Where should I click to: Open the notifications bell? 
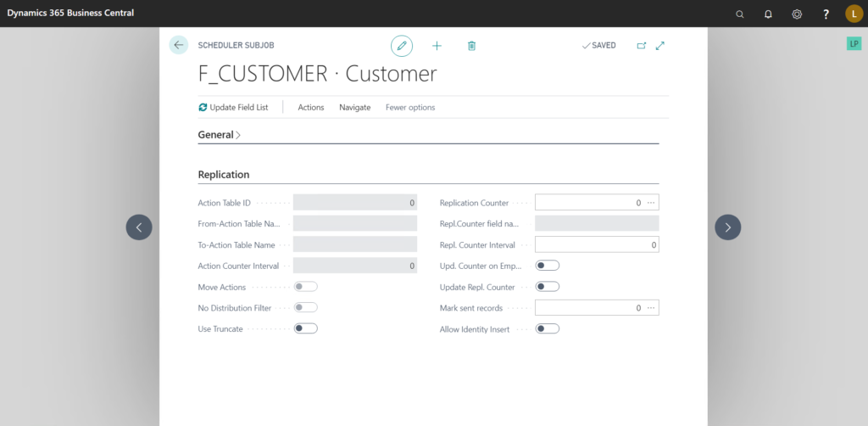point(768,14)
